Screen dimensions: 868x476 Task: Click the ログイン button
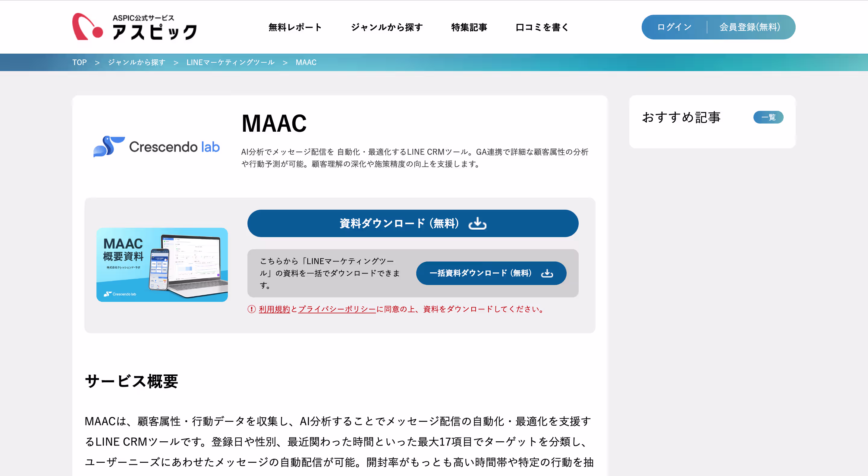674,27
